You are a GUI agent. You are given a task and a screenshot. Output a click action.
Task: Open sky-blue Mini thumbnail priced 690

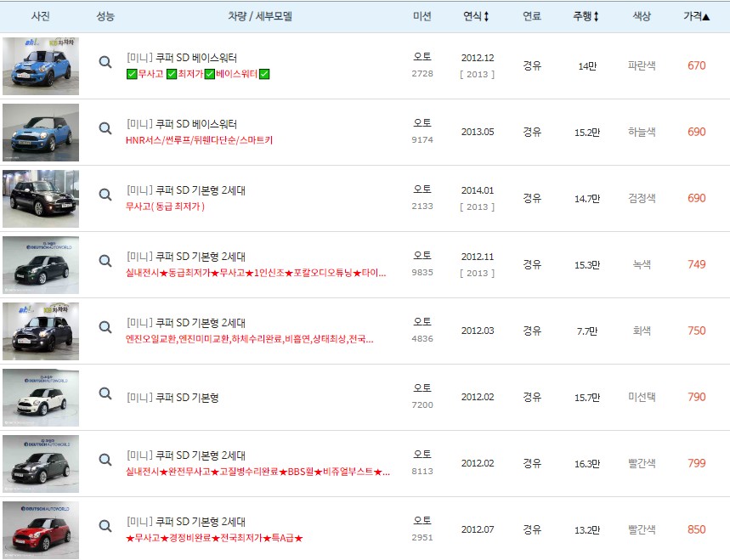[x=41, y=133]
